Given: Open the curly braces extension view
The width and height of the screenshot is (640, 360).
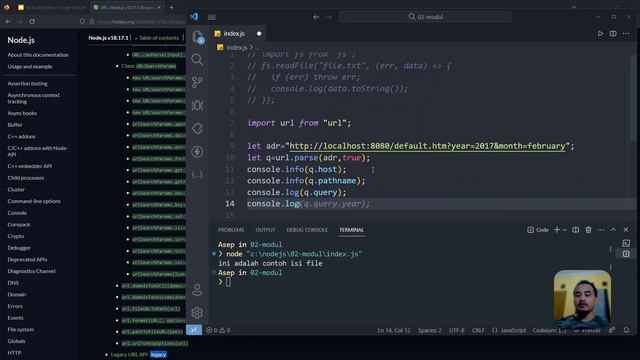Looking at the screenshot, I should [x=197, y=175].
